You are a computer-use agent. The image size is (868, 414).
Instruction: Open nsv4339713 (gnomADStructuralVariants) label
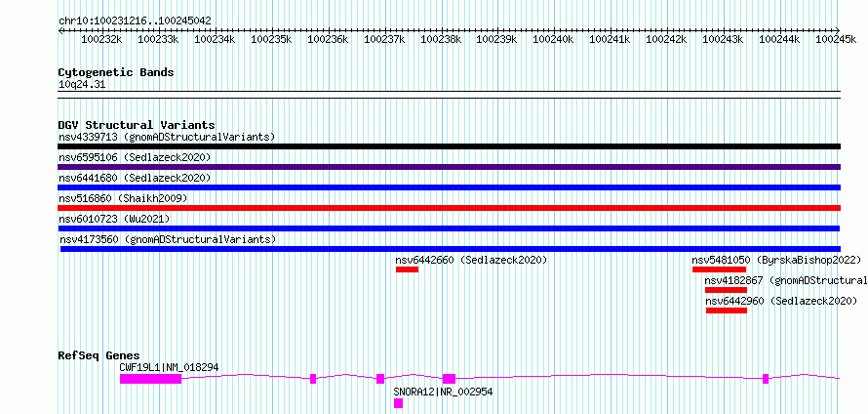[167, 137]
